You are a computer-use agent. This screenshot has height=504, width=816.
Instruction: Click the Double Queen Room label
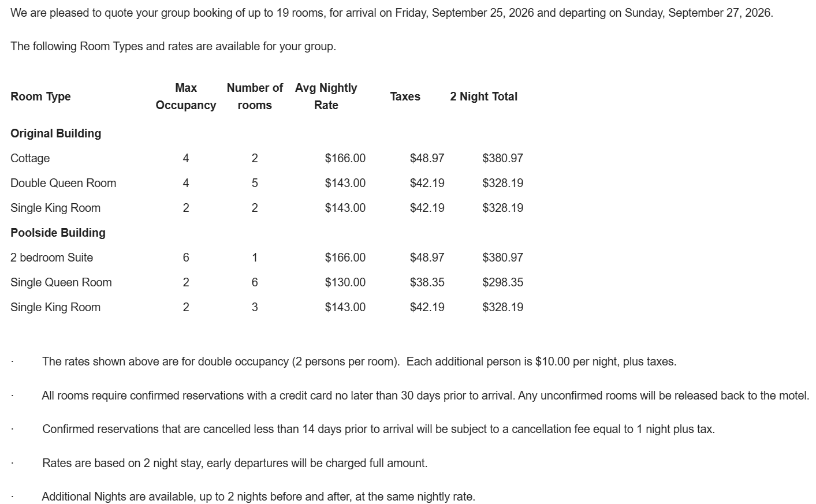pyautogui.click(x=64, y=183)
